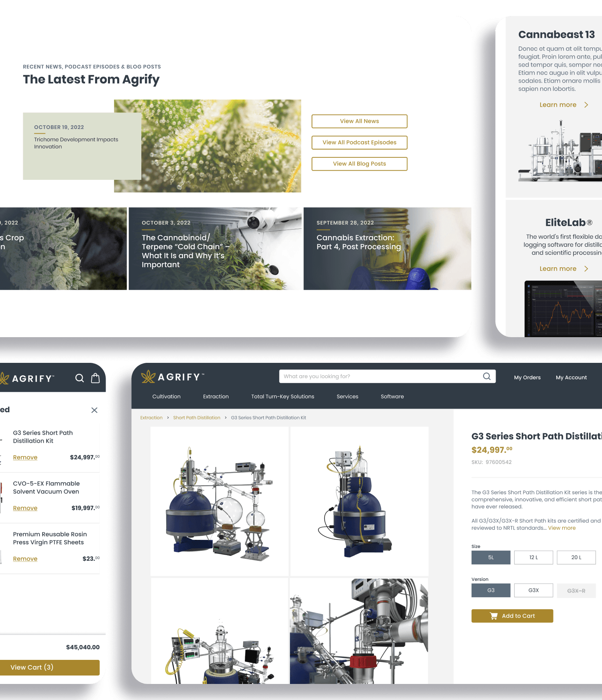Open the Cannabinoid/Terpene Cold Chain article card
The height and width of the screenshot is (700, 602).
[215, 248]
